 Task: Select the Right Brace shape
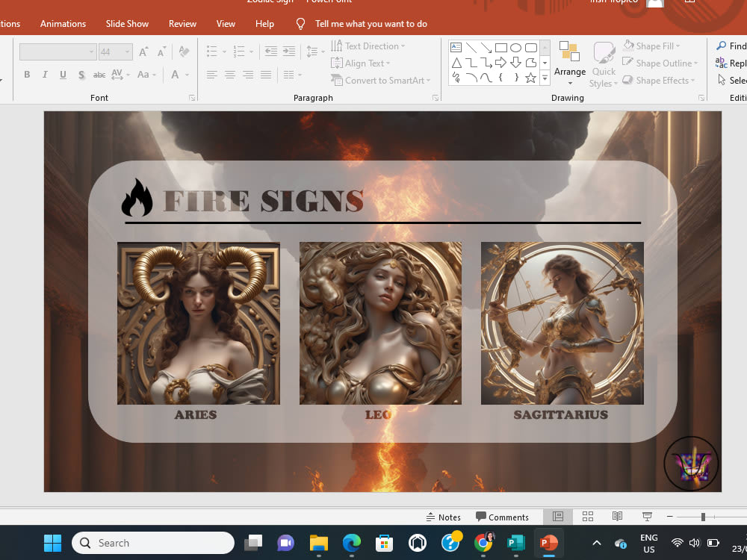tap(515, 78)
